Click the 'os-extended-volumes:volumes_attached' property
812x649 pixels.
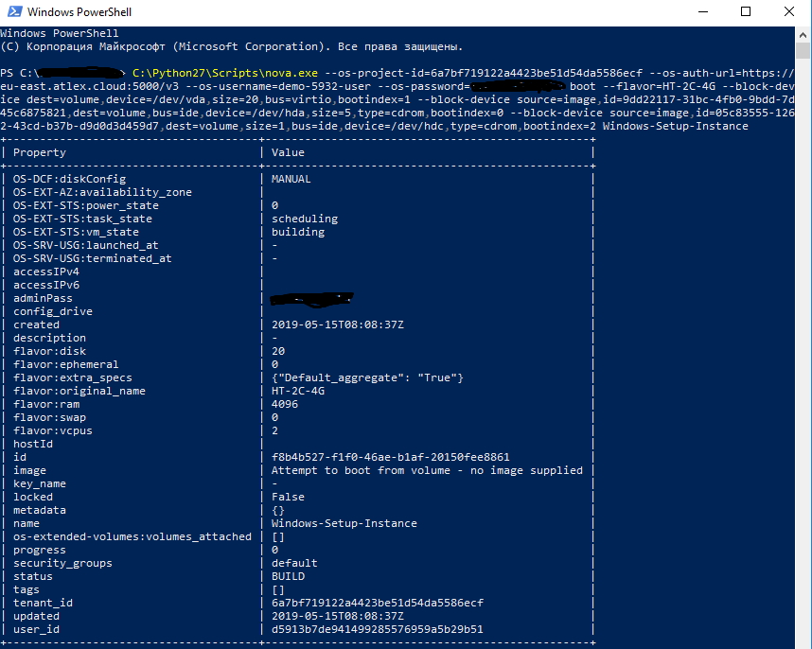pyautogui.click(x=132, y=536)
